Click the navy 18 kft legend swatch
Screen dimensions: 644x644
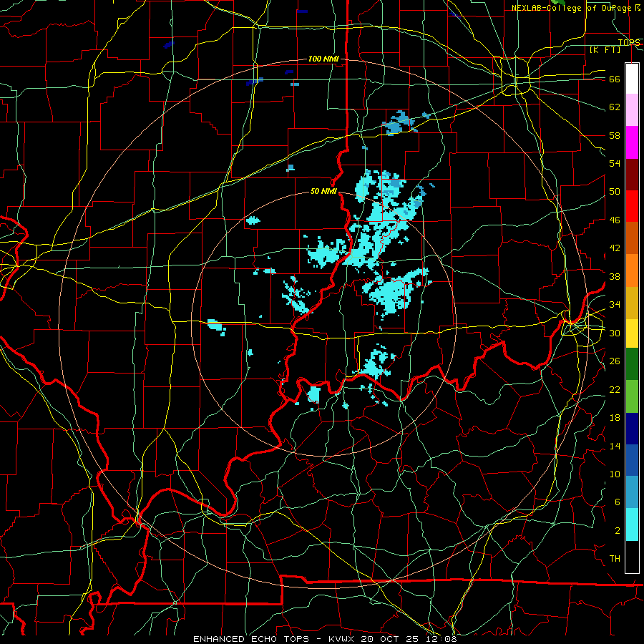[x=632, y=429]
